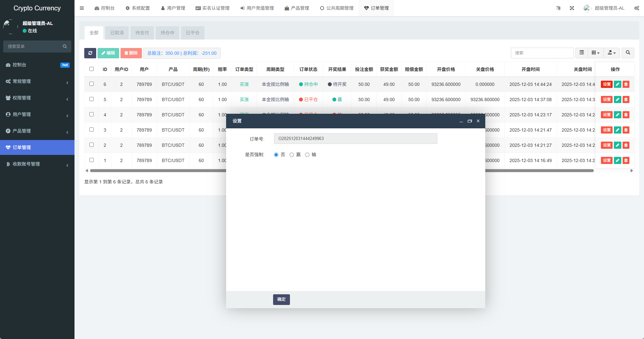
Task: Open the export dropdown beside the search box
Action: tap(612, 53)
